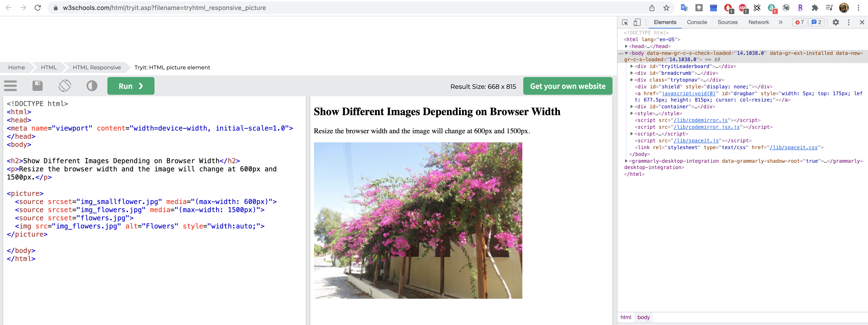The width and height of the screenshot is (868, 325).
Task: Bookmark this page with the star icon
Action: [666, 8]
